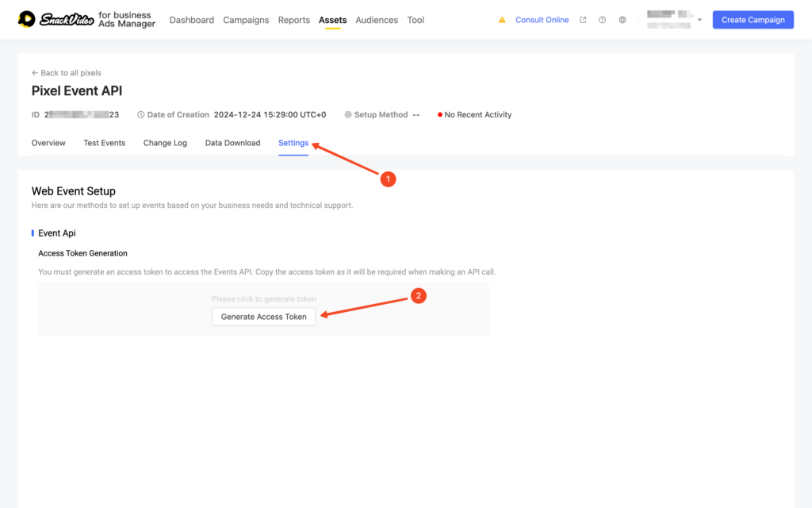The width and height of the screenshot is (812, 508).
Task: Click the 'Please click to generate token' placeholder
Action: coord(263,299)
